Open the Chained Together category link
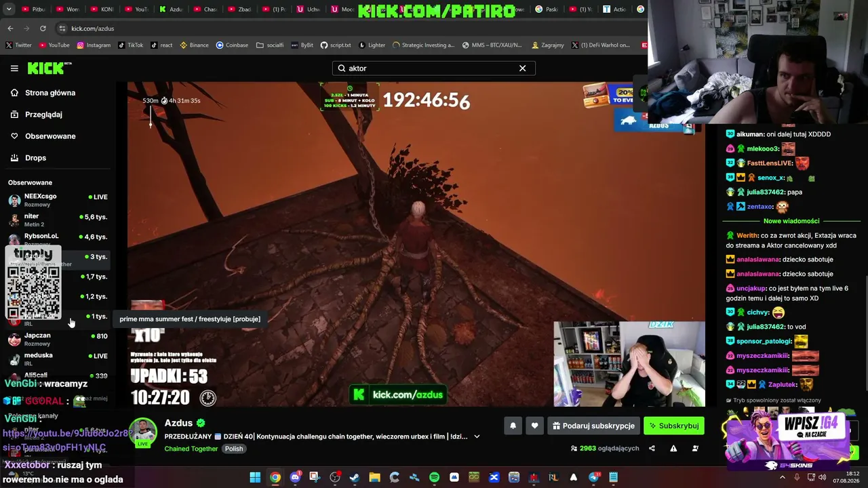Viewport: 868px width, 488px height. click(x=191, y=449)
